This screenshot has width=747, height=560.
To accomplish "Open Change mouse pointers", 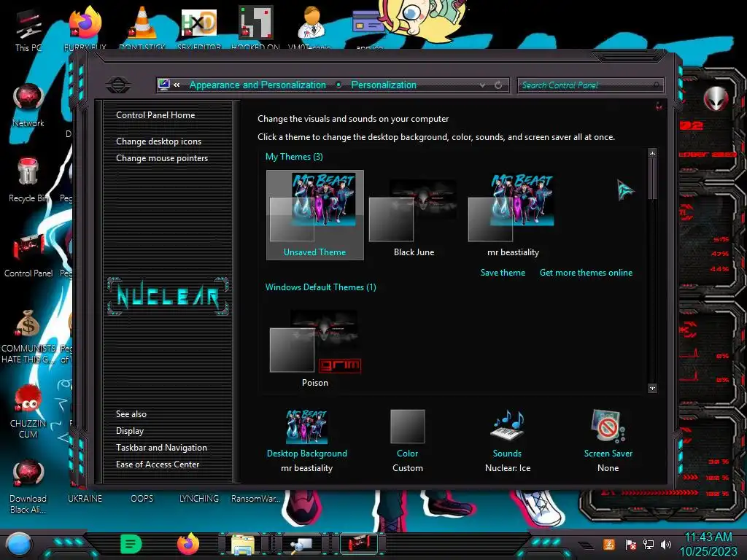I will (x=162, y=158).
